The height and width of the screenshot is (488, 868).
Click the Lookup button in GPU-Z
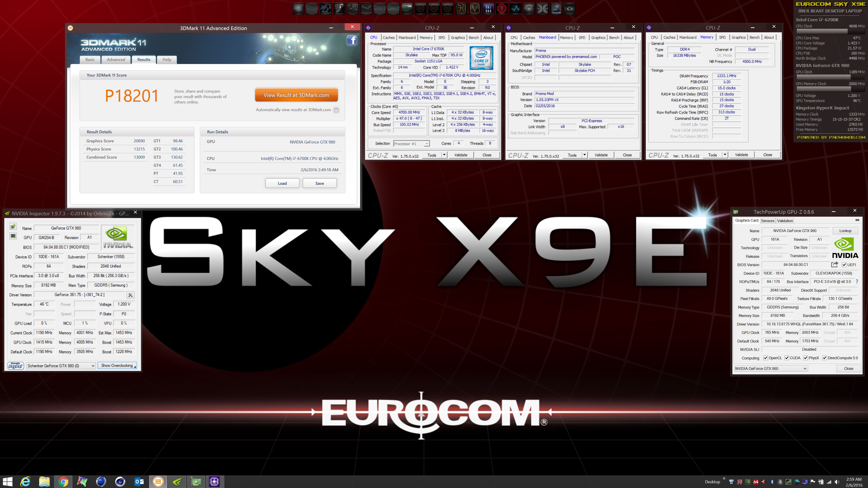coord(845,231)
